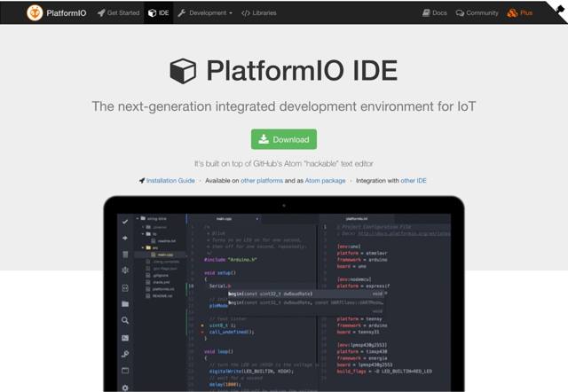This screenshot has width=568, height=392.
Task: Open the Atom package link
Action: click(326, 180)
